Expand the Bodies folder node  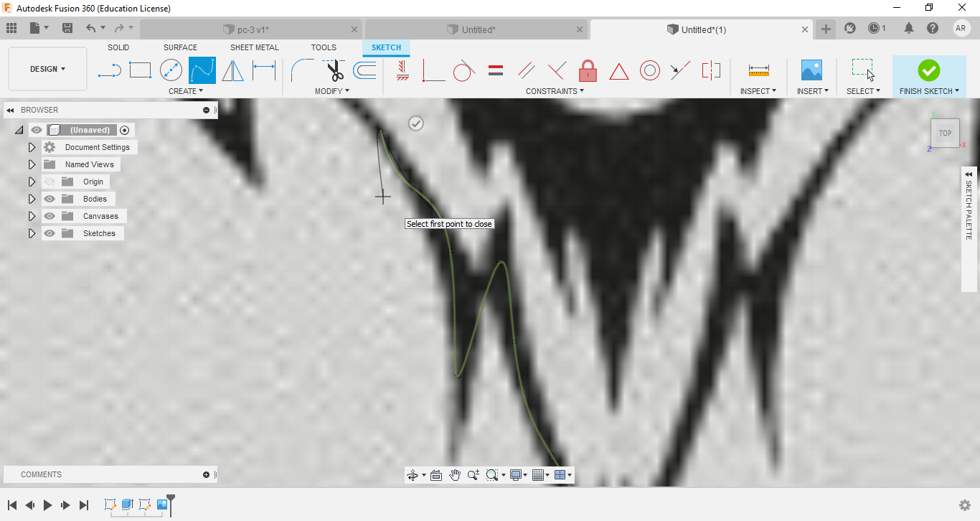[x=32, y=199]
